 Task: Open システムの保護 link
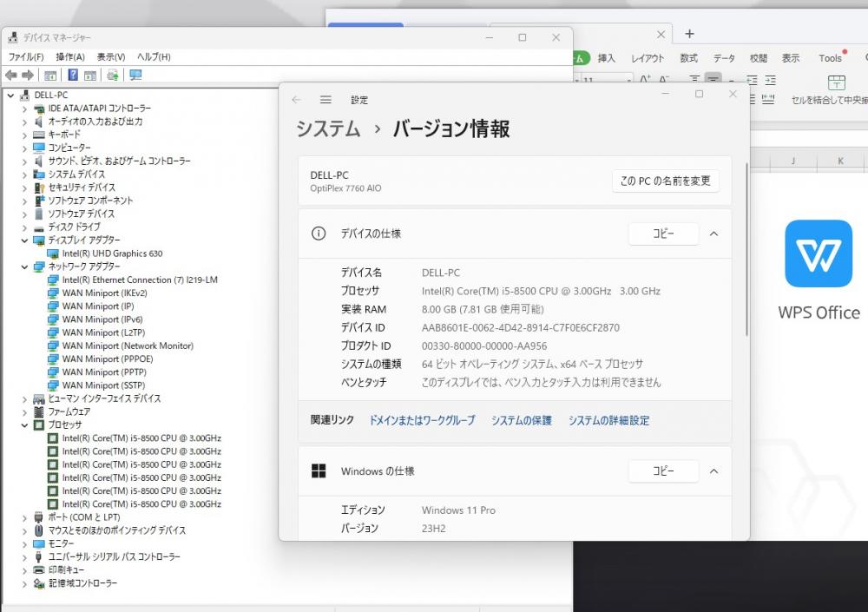click(522, 420)
